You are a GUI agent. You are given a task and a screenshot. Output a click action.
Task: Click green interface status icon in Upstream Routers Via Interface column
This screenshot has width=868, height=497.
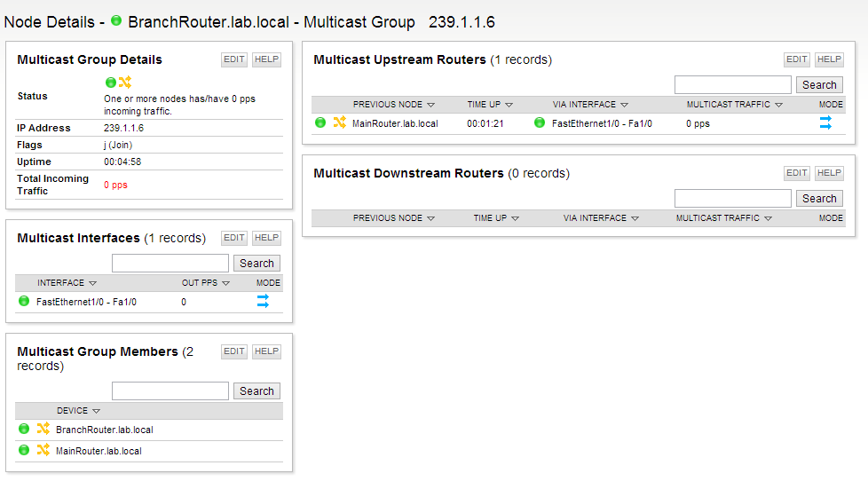click(x=540, y=122)
